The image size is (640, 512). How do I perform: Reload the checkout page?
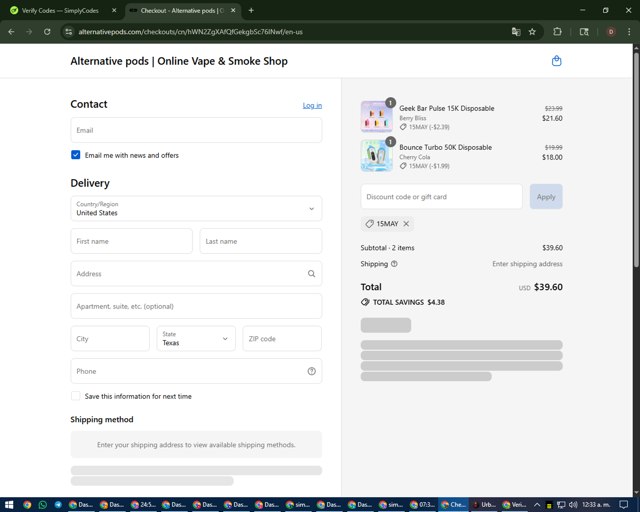pyautogui.click(x=47, y=32)
